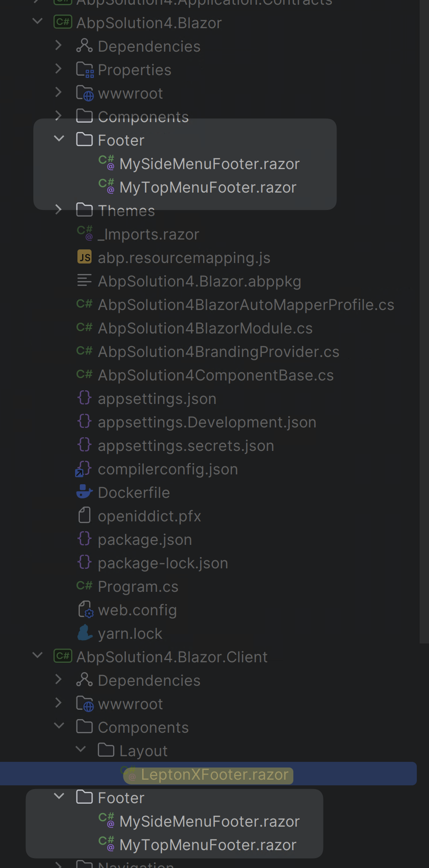Collapse the AbpSolution4.Blazor.Client project node
The image size is (429, 868).
(38, 655)
